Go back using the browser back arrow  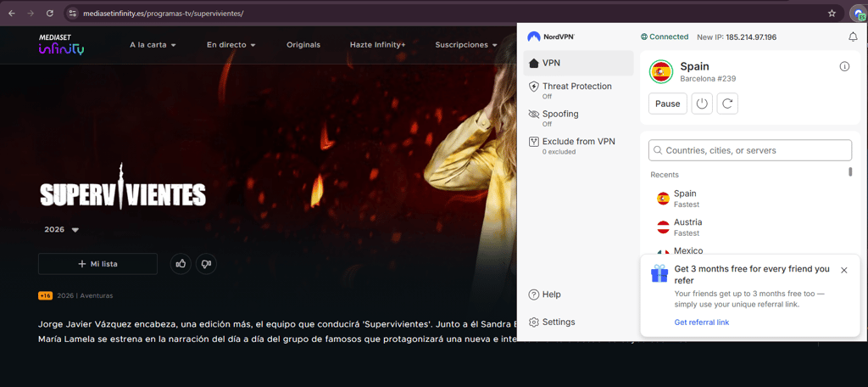point(12,13)
